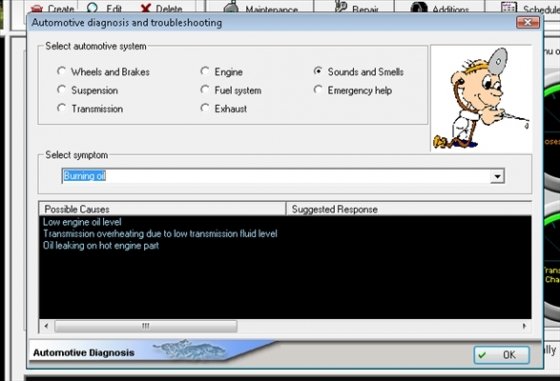The image size is (560, 381).
Task: Click the horizontal scrollbar left arrow
Action: point(46,326)
